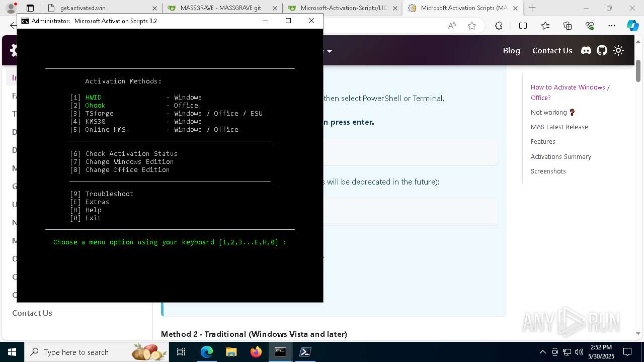Image resolution: width=644 pixels, height=362 pixels.
Task: Open Edge Settings and more menu
Action: click(612, 26)
